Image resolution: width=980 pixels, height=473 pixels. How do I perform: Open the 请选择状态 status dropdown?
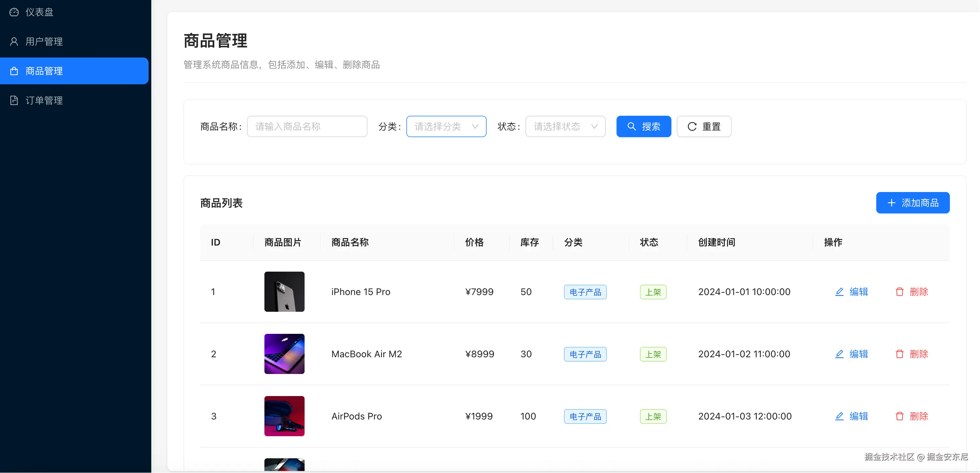[x=565, y=127]
